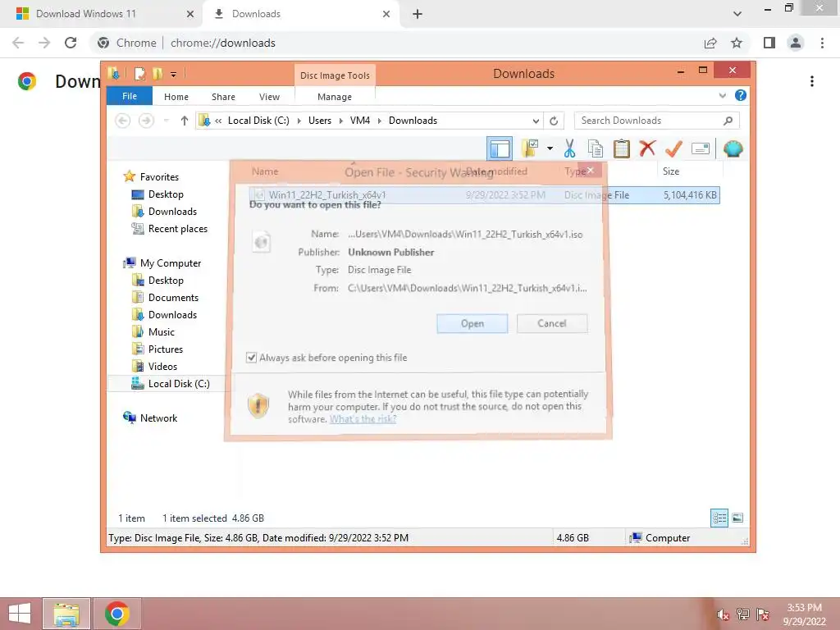
Task: Click the orange checkmark Properties icon
Action: pyautogui.click(x=673, y=148)
